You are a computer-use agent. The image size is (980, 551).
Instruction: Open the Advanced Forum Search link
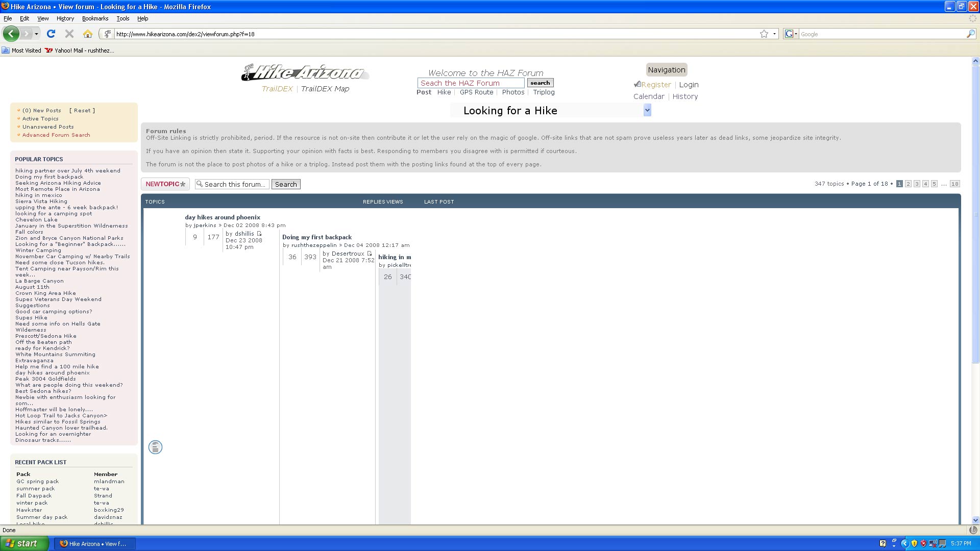[56, 135]
